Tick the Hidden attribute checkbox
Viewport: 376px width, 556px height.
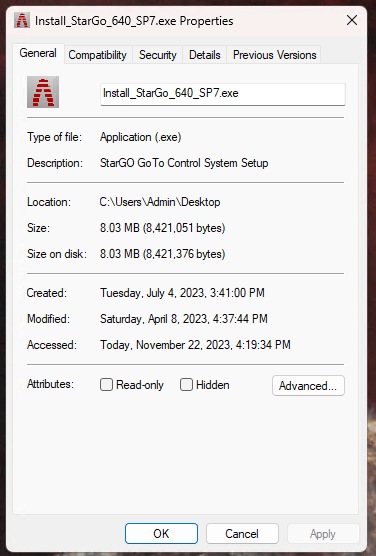pos(187,385)
